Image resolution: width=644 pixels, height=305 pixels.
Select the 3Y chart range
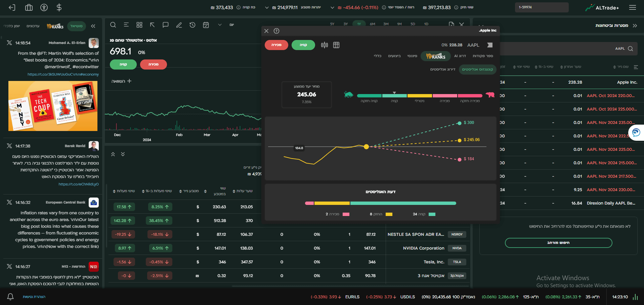[346, 24]
